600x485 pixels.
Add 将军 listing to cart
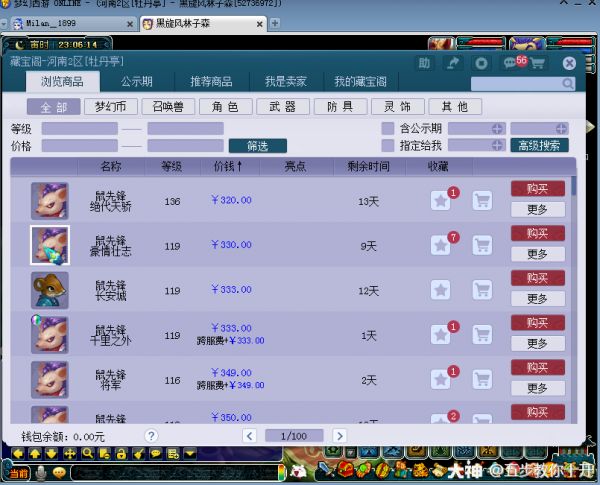click(x=482, y=380)
